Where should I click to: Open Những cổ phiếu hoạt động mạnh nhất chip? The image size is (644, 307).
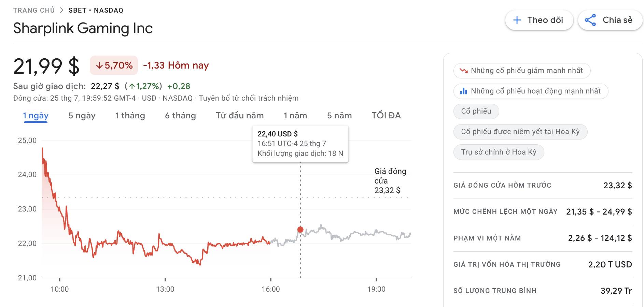coord(531,91)
